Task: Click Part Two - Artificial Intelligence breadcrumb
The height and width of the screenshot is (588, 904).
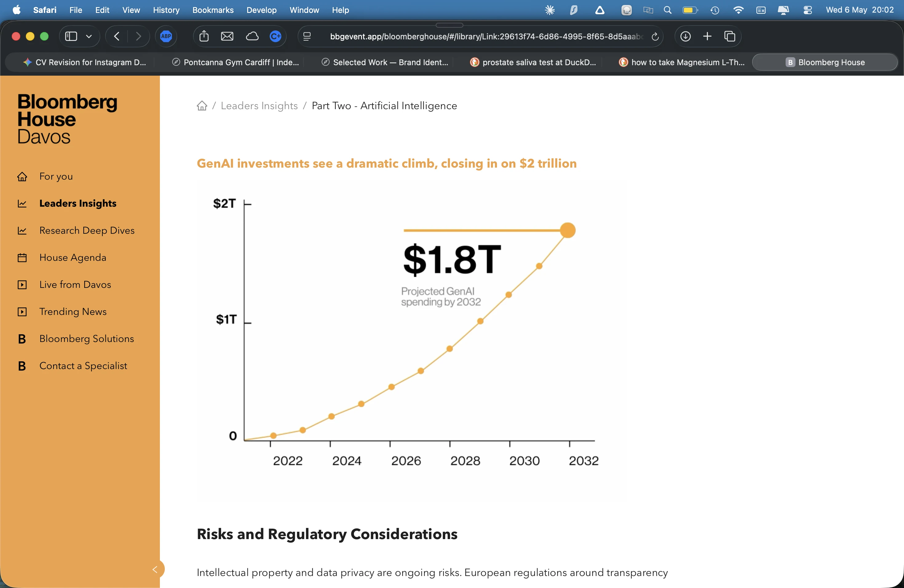Action: click(x=384, y=105)
